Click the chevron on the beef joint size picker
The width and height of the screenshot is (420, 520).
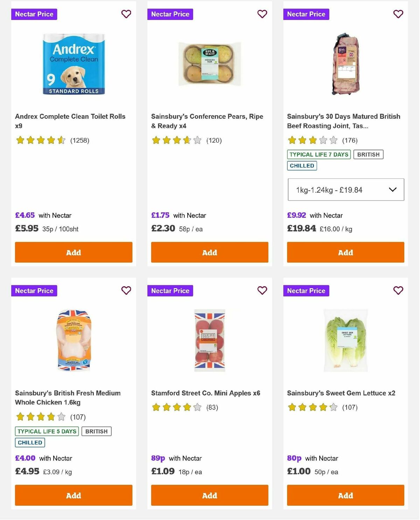(x=393, y=190)
